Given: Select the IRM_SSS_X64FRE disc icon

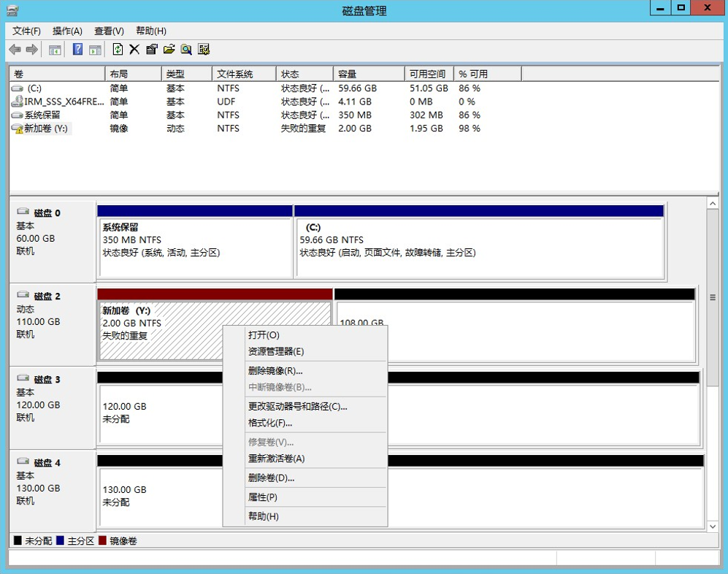Looking at the screenshot, I should click(18, 102).
